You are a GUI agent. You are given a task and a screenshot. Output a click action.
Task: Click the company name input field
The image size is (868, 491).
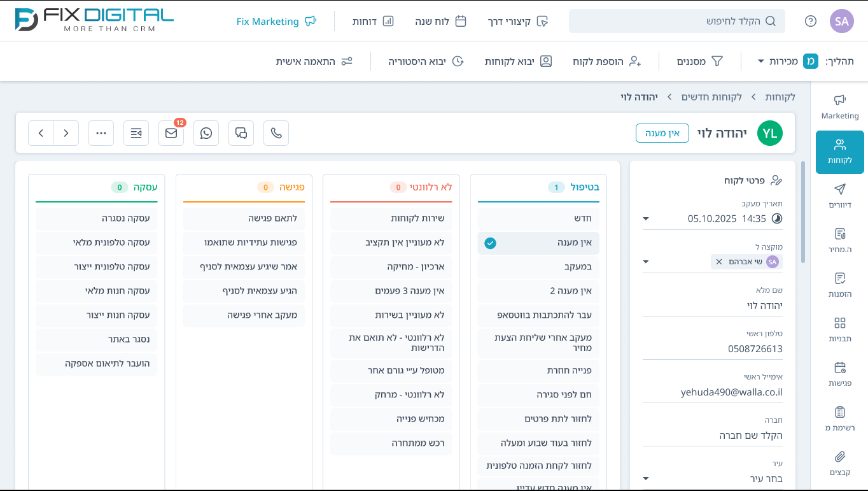(x=713, y=436)
